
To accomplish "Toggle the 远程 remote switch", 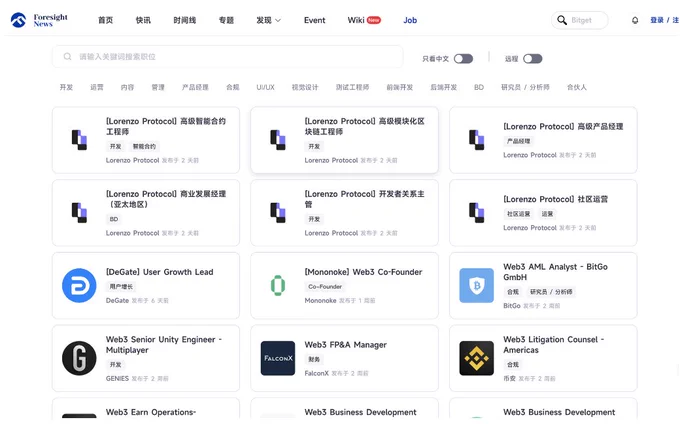I will point(533,59).
